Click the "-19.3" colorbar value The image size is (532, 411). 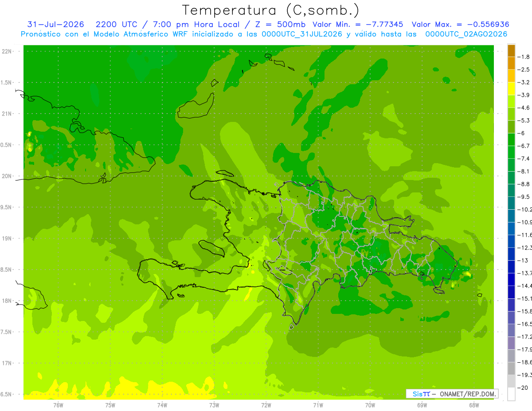click(x=525, y=375)
